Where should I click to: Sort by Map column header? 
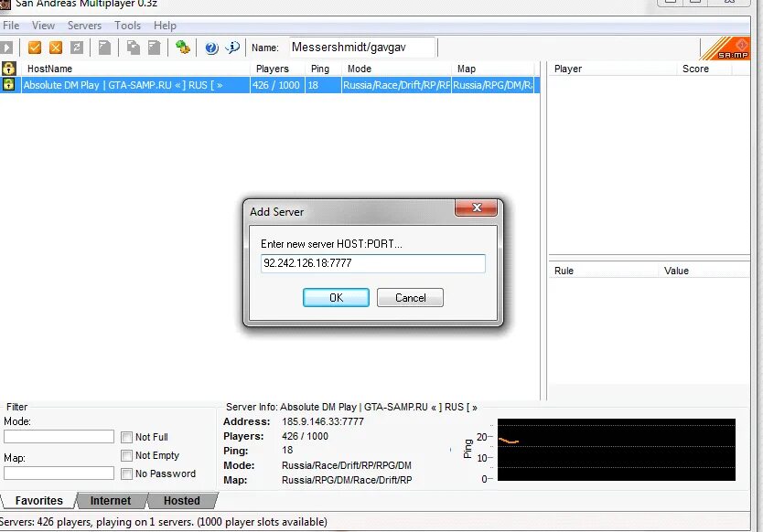click(492, 69)
